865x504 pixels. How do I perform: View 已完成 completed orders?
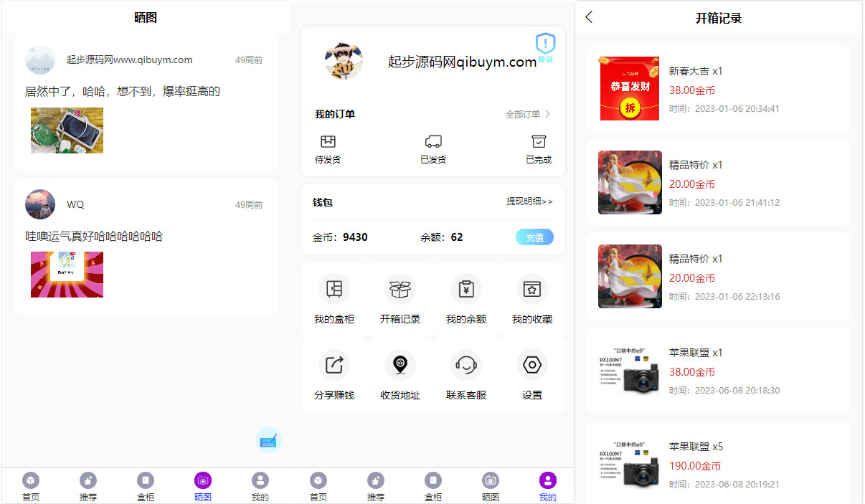point(539,148)
